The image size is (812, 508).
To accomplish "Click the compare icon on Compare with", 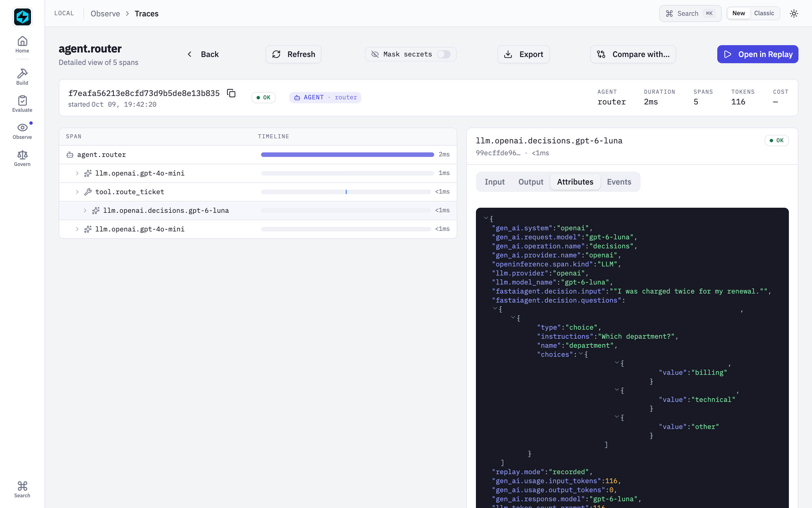I will 601,54.
